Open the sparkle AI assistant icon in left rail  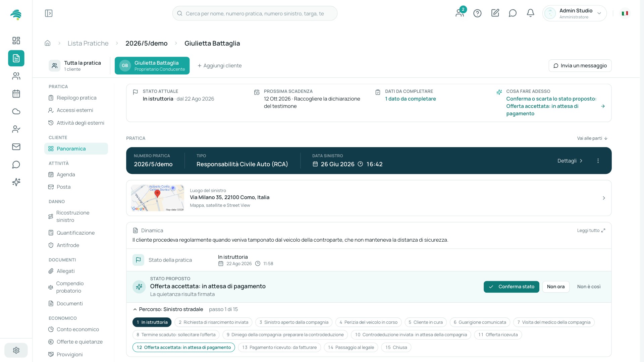pyautogui.click(x=16, y=182)
